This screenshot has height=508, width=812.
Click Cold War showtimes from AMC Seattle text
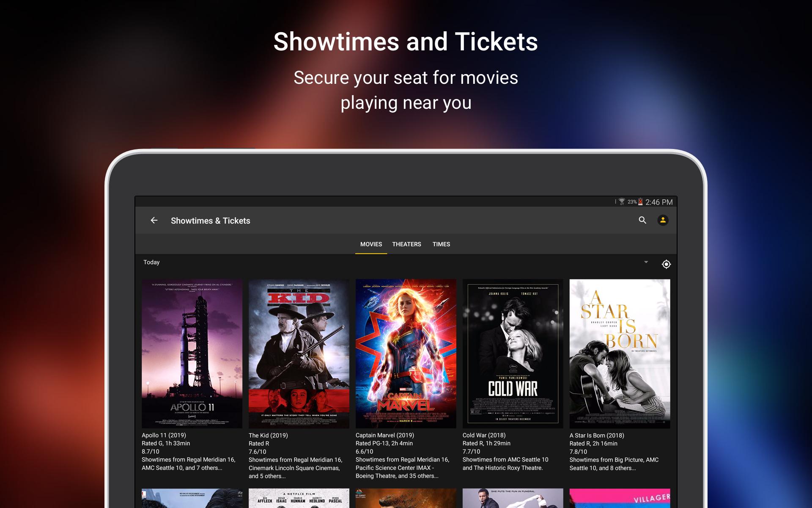tap(505, 464)
